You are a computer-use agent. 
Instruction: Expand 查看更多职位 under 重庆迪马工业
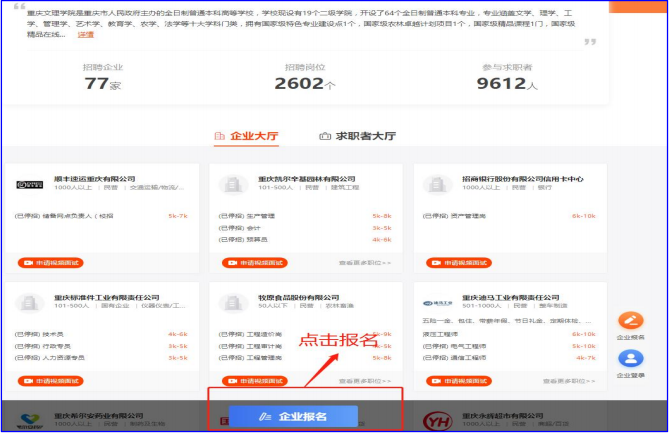[x=567, y=381]
